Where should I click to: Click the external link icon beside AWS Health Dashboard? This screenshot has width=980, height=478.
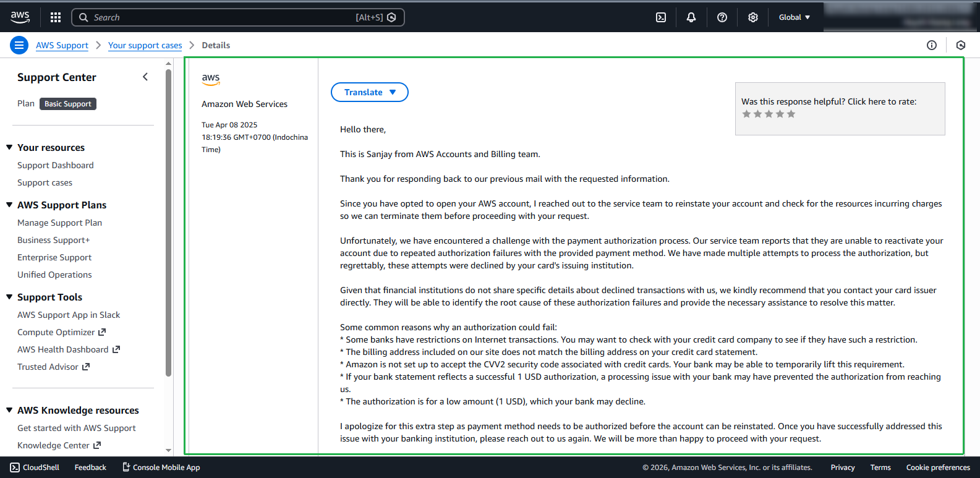(116, 349)
